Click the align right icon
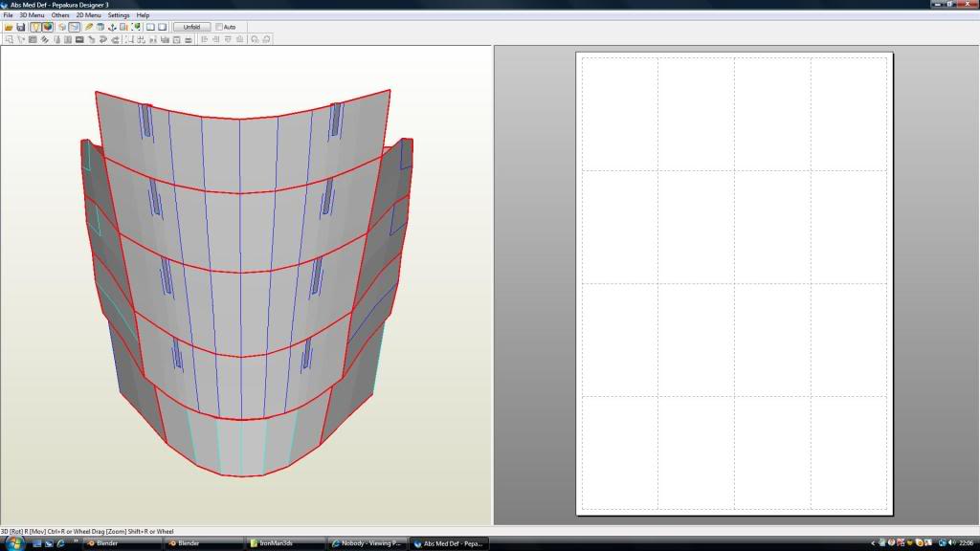The image size is (980, 551). click(216, 39)
